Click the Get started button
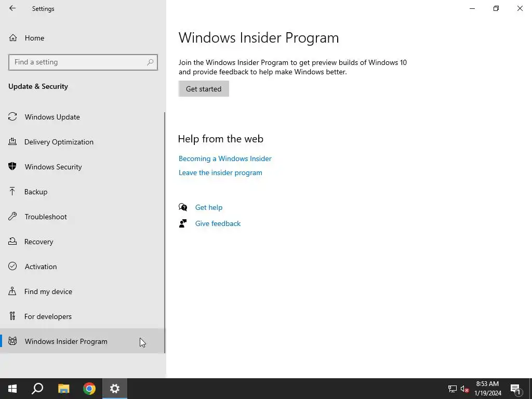 [x=204, y=88]
